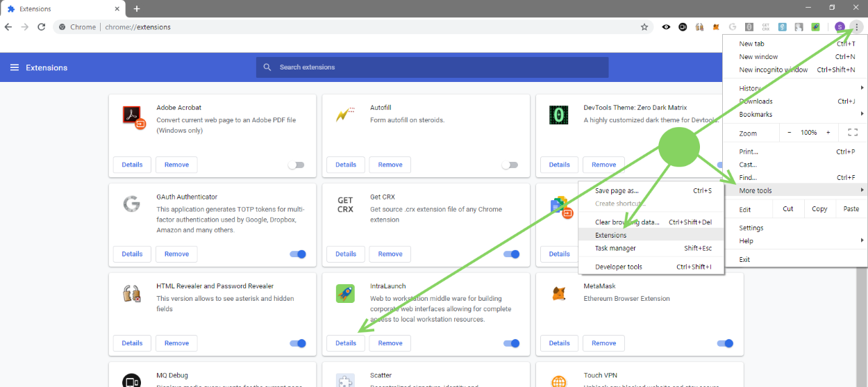The image size is (868, 387).
Task: Reload the page with the refresh icon
Action: 42,27
